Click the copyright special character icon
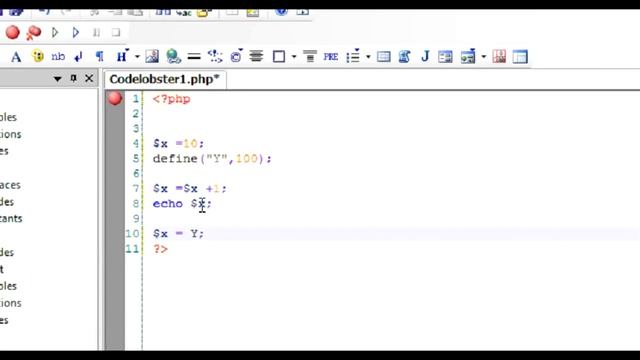This screenshot has height=360, width=640. [x=236, y=56]
